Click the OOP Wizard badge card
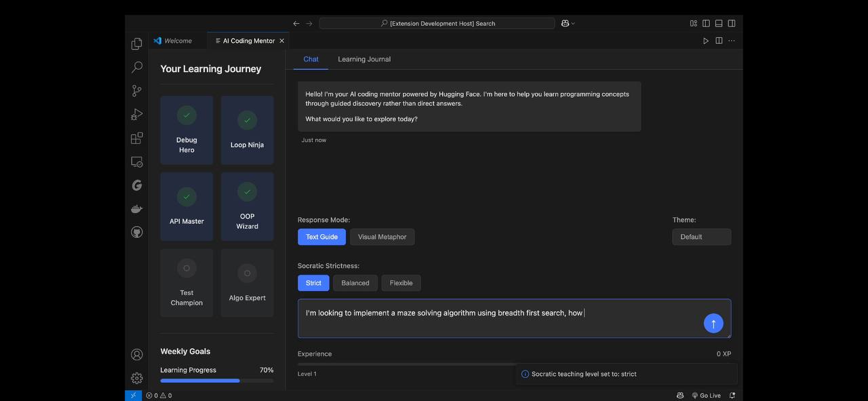The width and height of the screenshot is (868, 401). 247,207
